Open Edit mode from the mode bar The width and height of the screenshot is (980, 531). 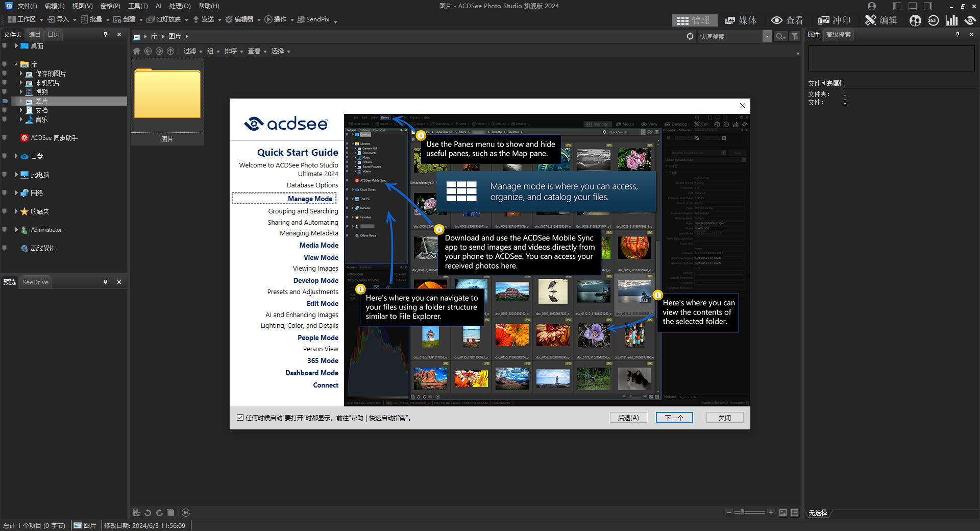pos(881,20)
